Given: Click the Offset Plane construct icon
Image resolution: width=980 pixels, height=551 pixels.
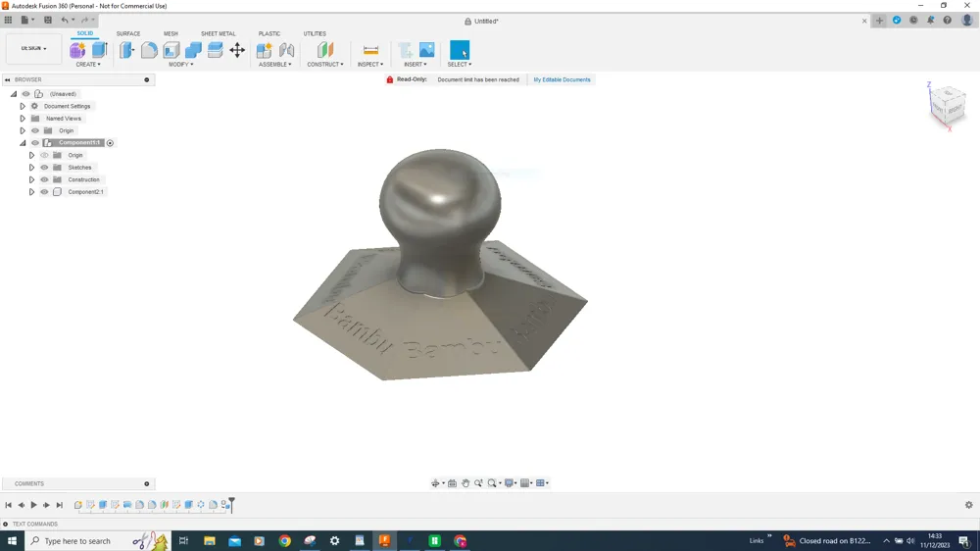Looking at the screenshot, I should coord(325,50).
